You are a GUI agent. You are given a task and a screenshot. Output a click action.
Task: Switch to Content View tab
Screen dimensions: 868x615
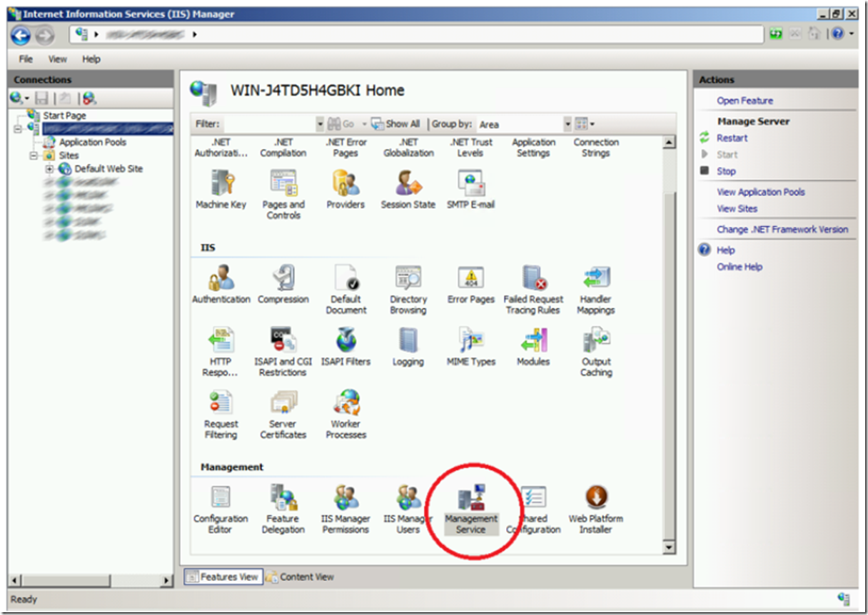pos(301,576)
